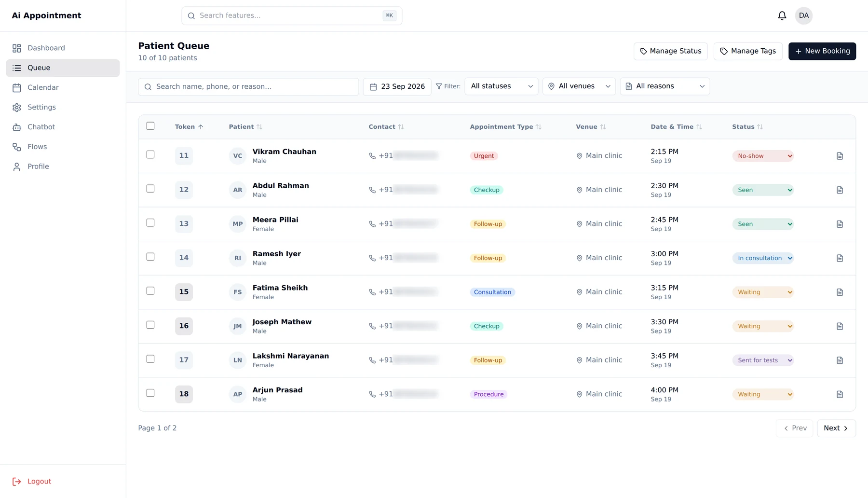Open the All venues filter dropdown
Viewport: 868px width, 498px height.
[579, 86]
